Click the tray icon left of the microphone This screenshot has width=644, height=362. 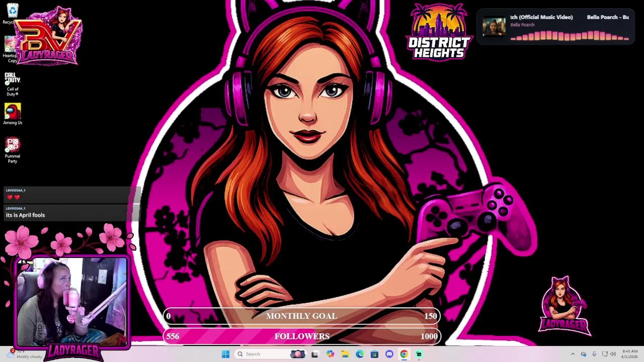tap(584, 354)
